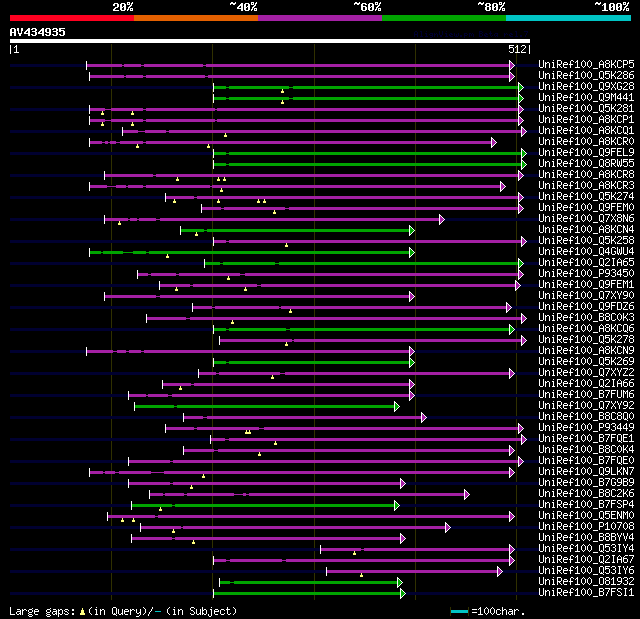Select the UniRef100_Q9XG28 hit label
This screenshot has width=640, height=619.
coord(586,87)
